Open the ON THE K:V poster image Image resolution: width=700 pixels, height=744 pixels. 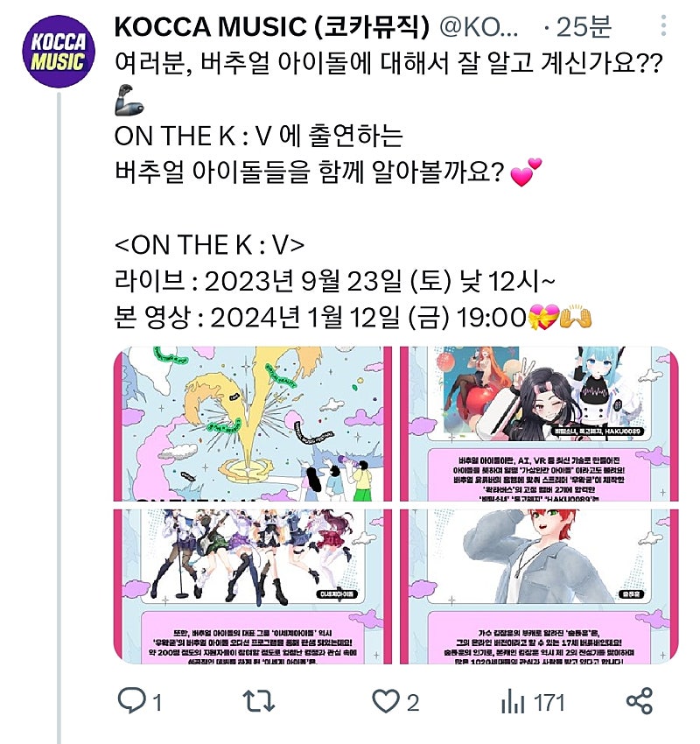point(253,424)
